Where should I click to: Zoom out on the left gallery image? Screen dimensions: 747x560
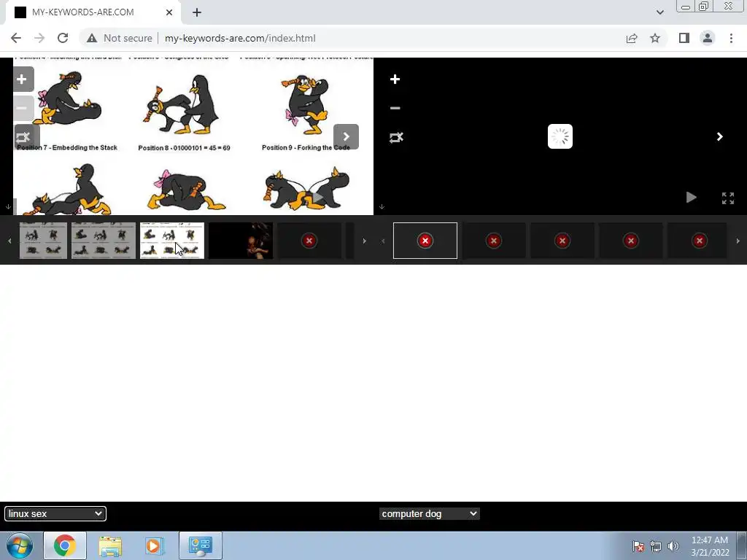pos(22,108)
